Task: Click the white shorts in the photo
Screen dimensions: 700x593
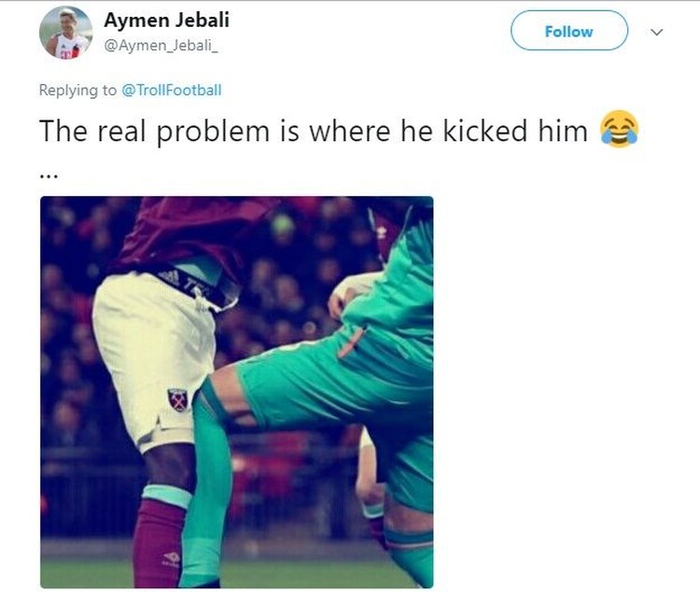Action: 154,353
